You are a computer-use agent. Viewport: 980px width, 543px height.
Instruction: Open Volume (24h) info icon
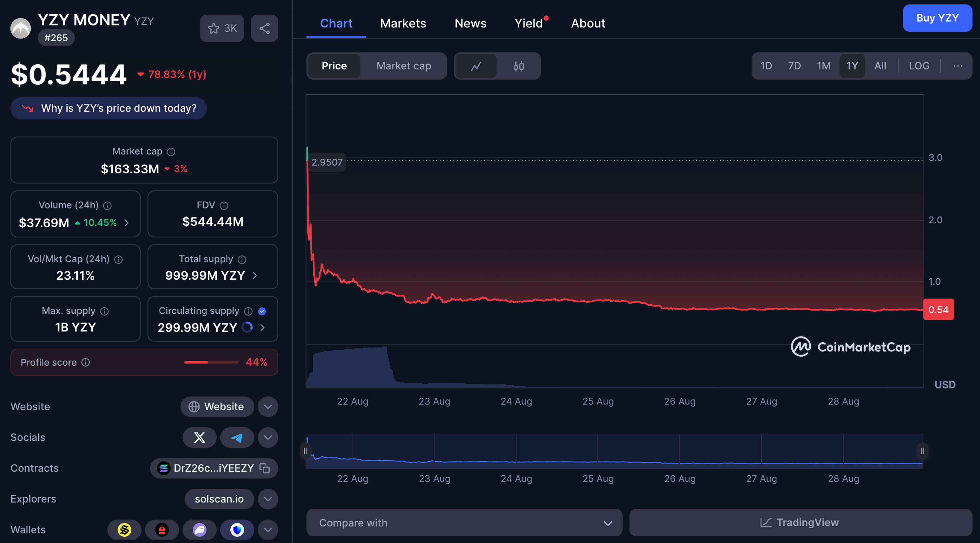tap(108, 206)
